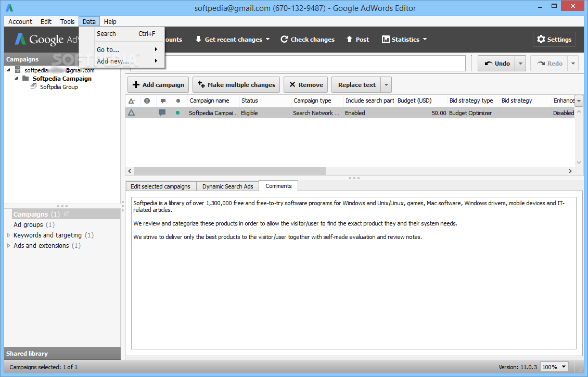The image size is (588, 377).
Task: Click the Undo arrow button
Action: tap(497, 64)
